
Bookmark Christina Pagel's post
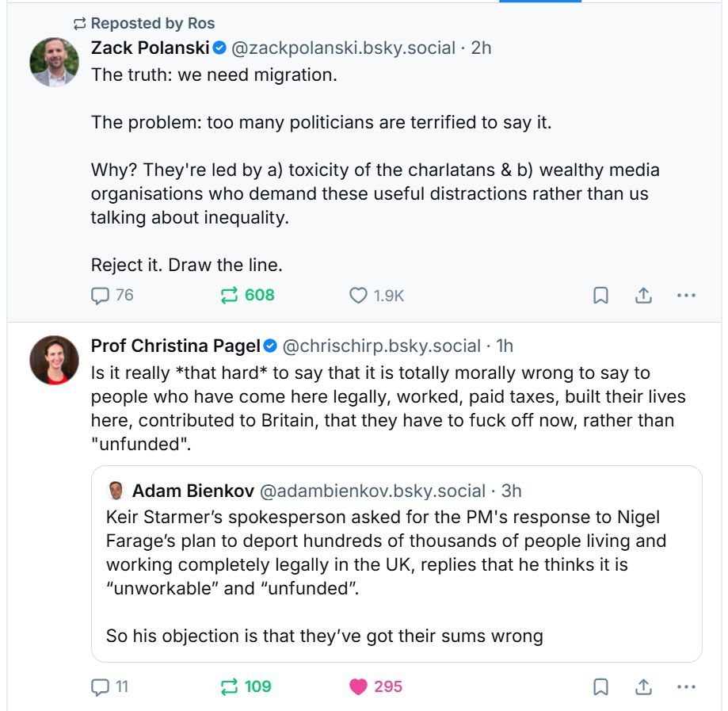pos(601,686)
